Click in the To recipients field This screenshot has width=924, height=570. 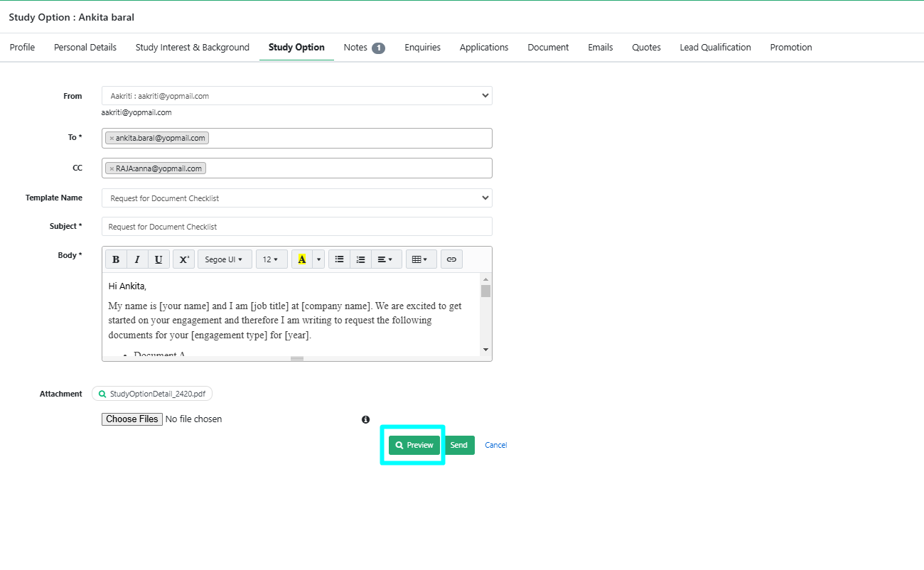[297, 139]
